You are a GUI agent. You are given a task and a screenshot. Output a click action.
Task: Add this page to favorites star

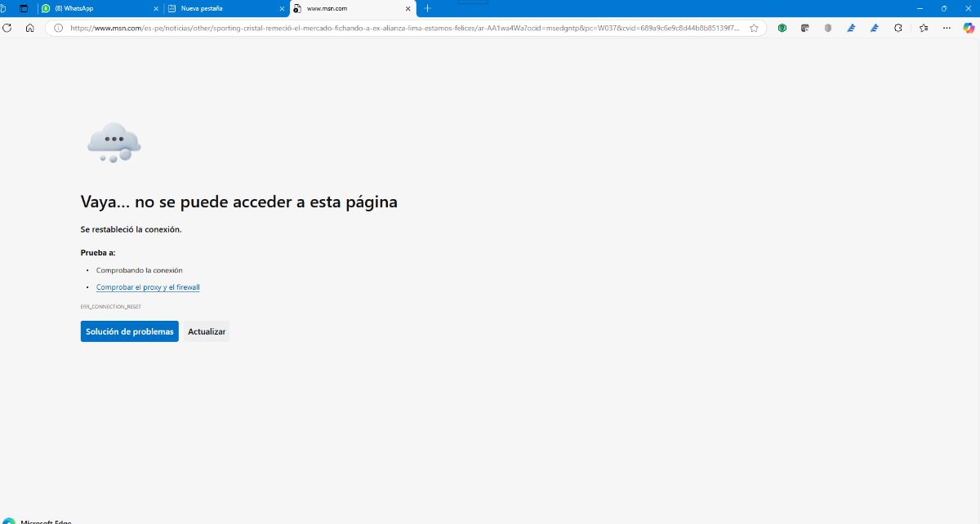click(754, 28)
